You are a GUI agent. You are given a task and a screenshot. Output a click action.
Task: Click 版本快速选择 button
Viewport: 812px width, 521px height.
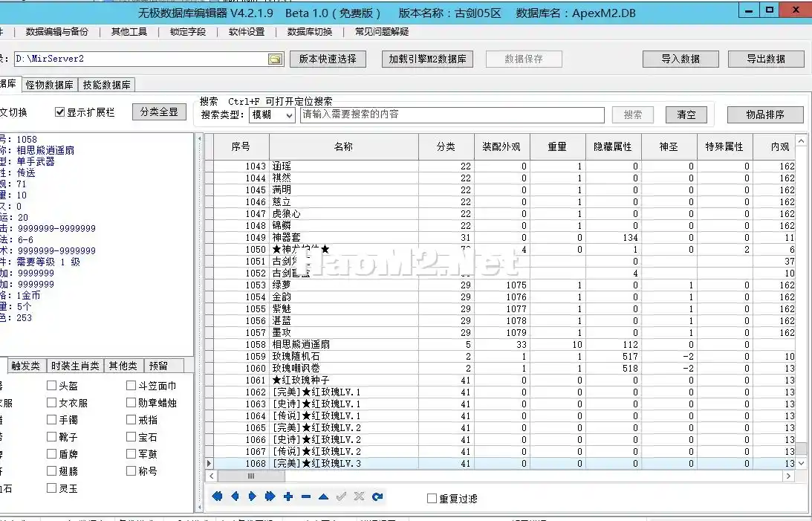pos(328,59)
